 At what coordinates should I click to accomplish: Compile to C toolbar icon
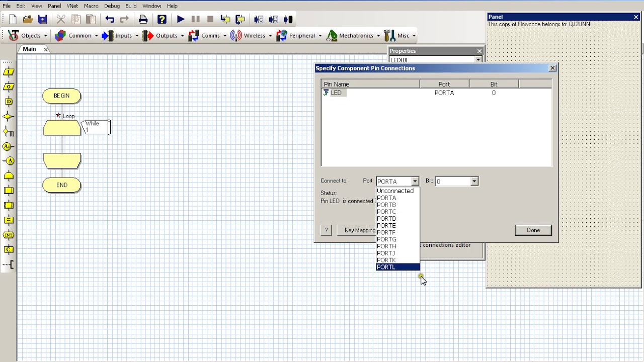pyautogui.click(x=259, y=20)
